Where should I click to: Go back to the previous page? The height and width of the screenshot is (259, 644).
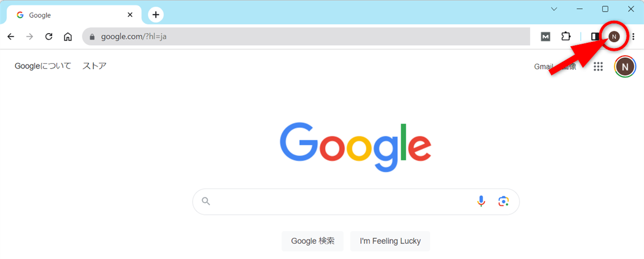(x=11, y=37)
